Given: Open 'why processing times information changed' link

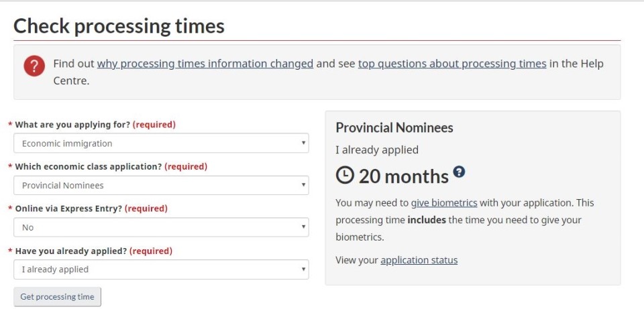Looking at the screenshot, I should point(205,64).
